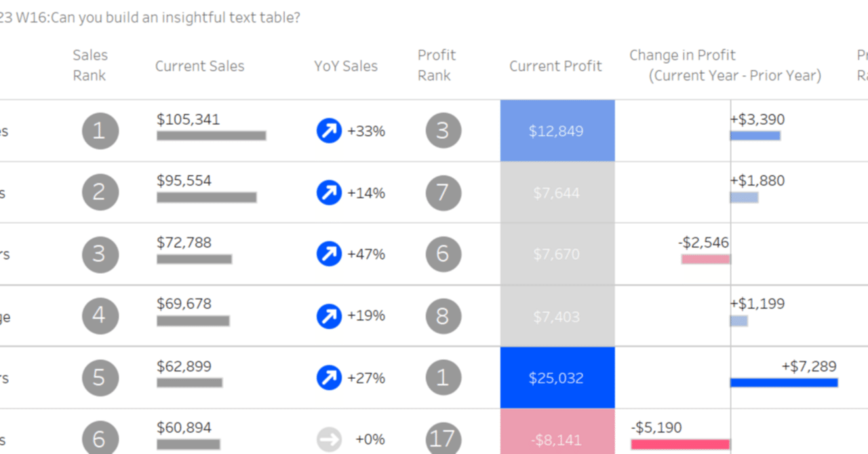This screenshot has width=868, height=454.
Task: Click the Profit Rank 1 circle badge
Action: coord(443,377)
